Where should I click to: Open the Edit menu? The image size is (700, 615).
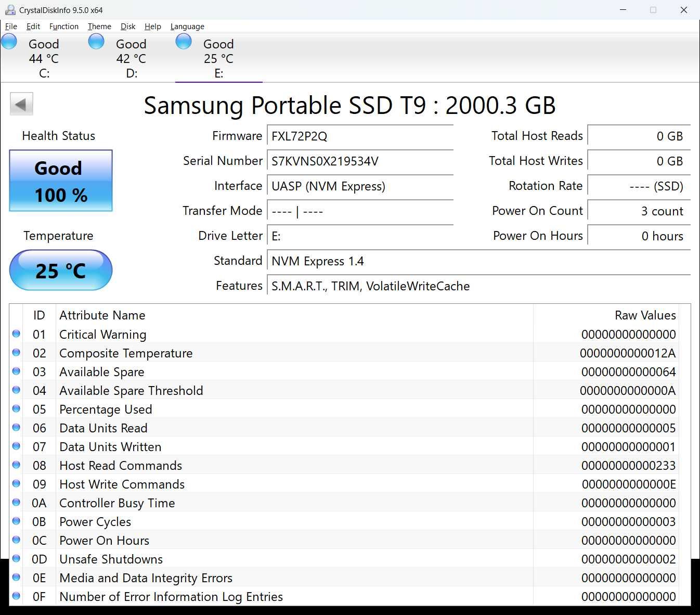pos(33,27)
